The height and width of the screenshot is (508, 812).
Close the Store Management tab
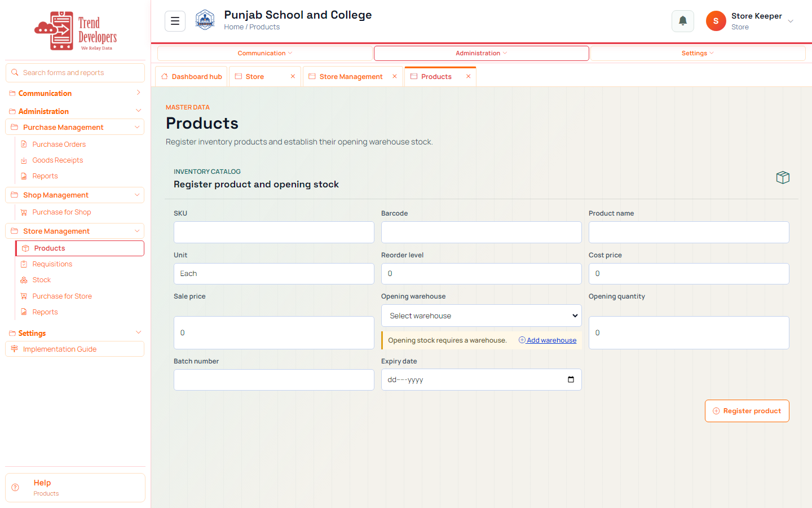(395, 77)
